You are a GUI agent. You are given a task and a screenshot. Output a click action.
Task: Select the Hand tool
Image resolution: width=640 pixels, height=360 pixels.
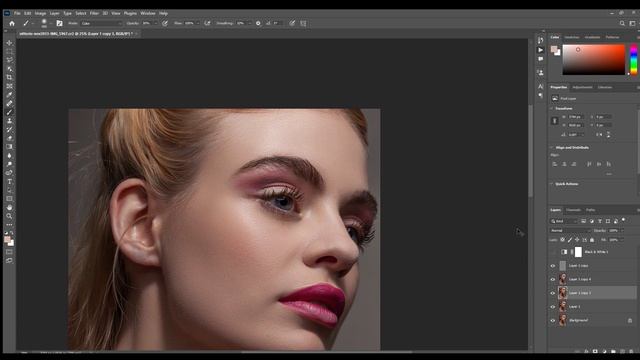[9, 207]
